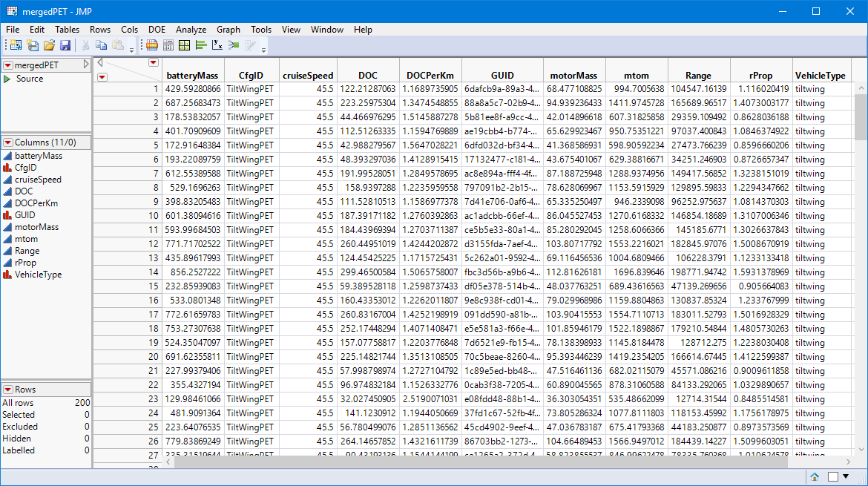This screenshot has width=868, height=486.
Task: Open the Rows menu
Action: [x=100, y=30]
